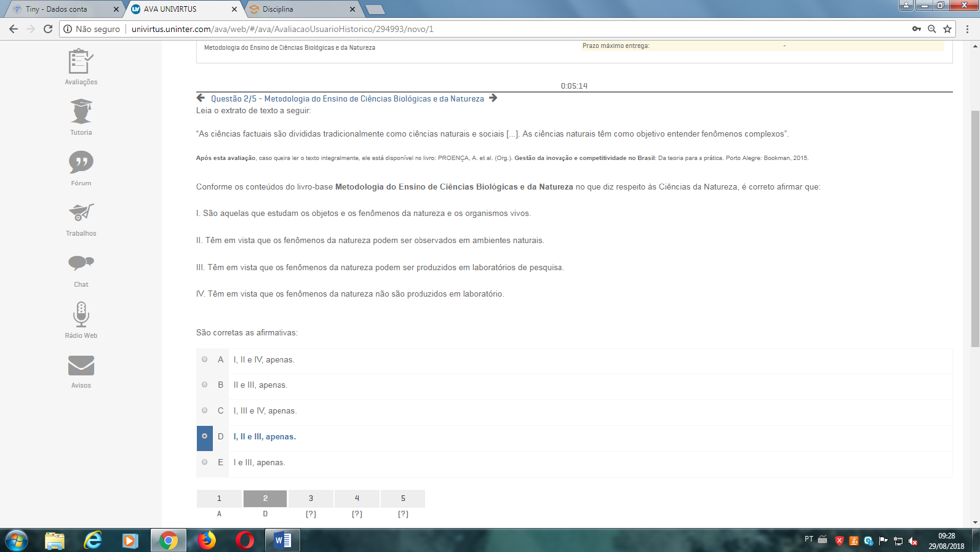Open a new browser tab
The width and height of the screenshot is (980, 552).
[375, 9]
